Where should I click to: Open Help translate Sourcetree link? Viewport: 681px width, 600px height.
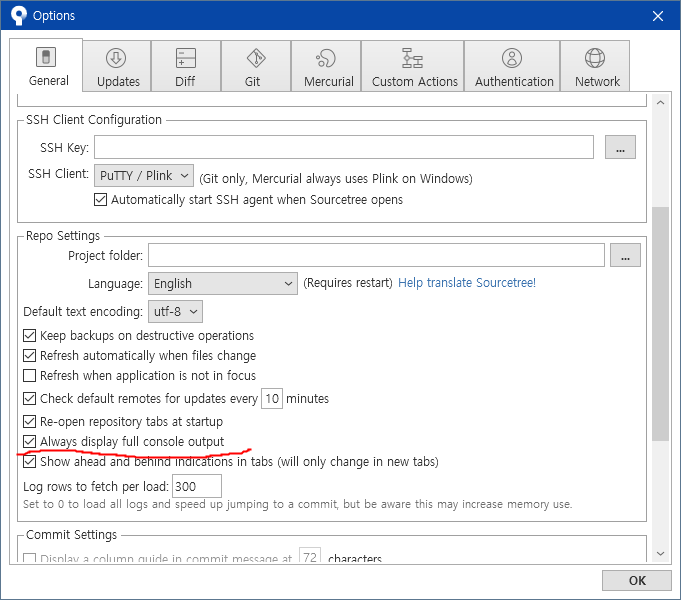click(467, 283)
